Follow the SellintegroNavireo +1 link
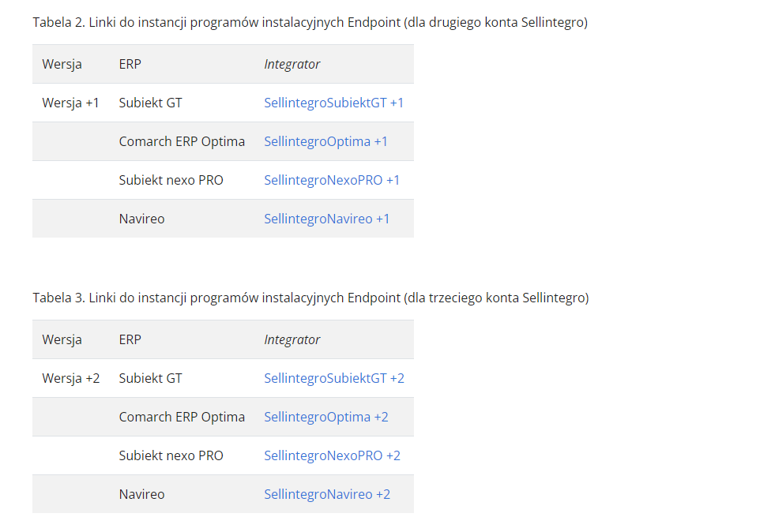Viewport: 760px width, 532px height. 327,219
